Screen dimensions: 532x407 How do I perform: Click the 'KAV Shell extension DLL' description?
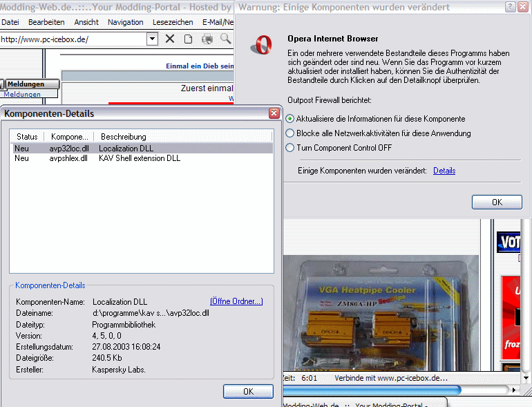[x=140, y=158]
